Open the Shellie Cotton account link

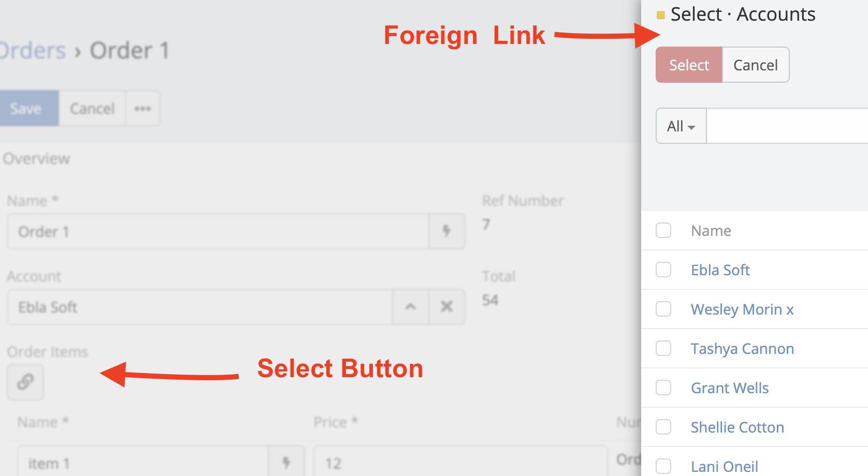point(737,427)
